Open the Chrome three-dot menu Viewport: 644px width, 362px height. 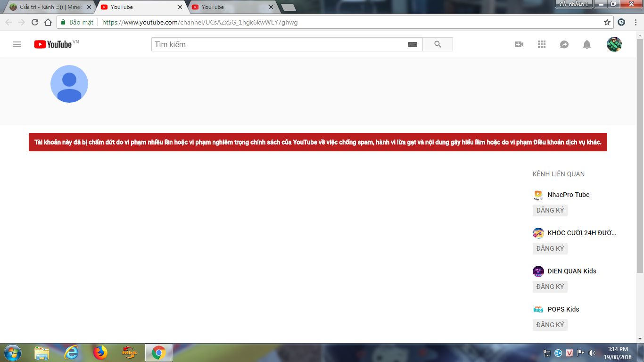[636, 22]
